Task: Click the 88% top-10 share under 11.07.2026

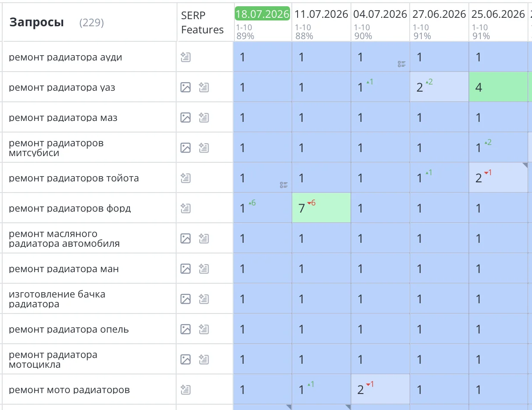Action: pyautogui.click(x=304, y=36)
